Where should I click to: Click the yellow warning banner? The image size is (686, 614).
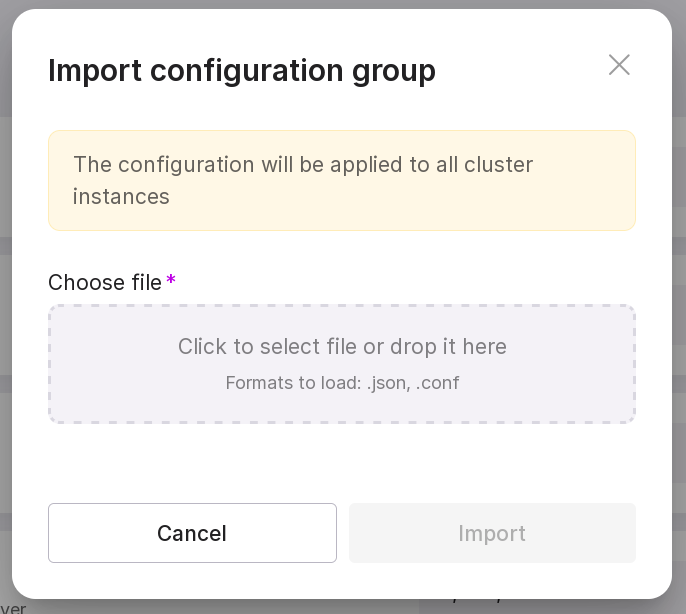coord(580,200)
